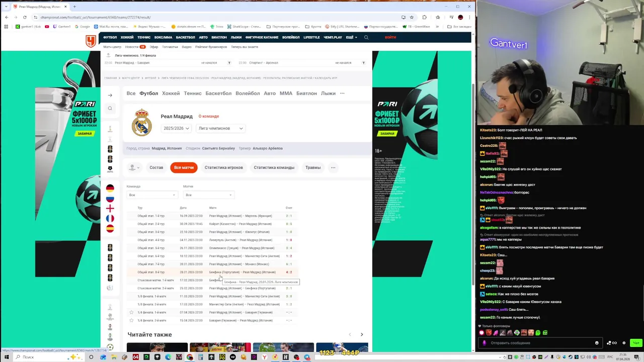Open БИАТЛОН in the top navigation
Image resolution: width=644 pixels, height=362 pixels.
point(219,37)
